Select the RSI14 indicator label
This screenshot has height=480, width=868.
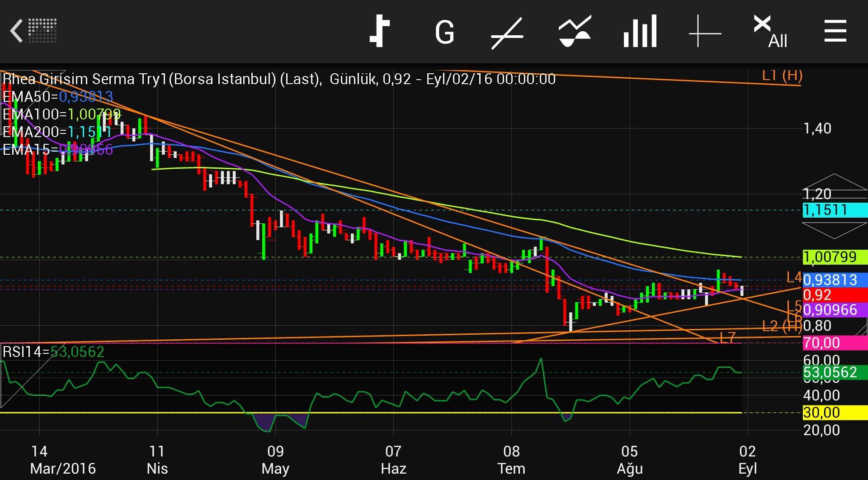53,352
